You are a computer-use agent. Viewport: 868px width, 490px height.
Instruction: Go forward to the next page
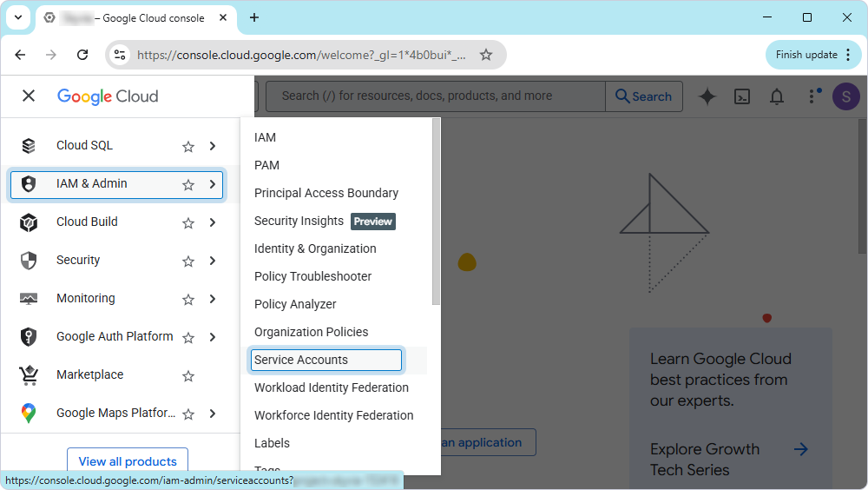tap(51, 55)
